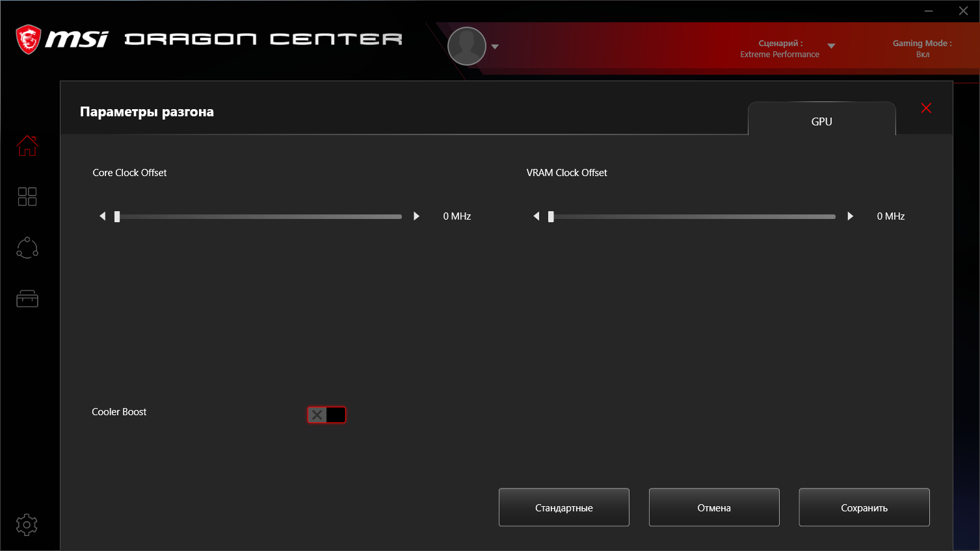
Task: Toggle the Cooler Boost switch
Action: pyautogui.click(x=326, y=415)
